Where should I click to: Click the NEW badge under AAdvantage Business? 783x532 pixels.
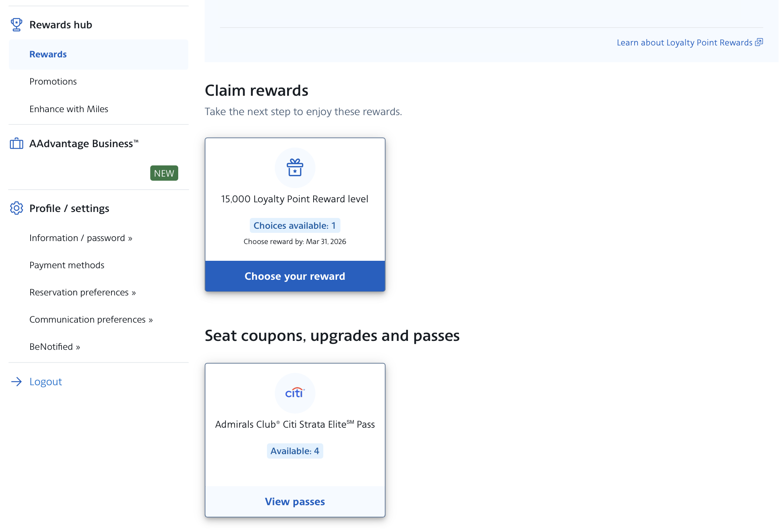[164, 173]
